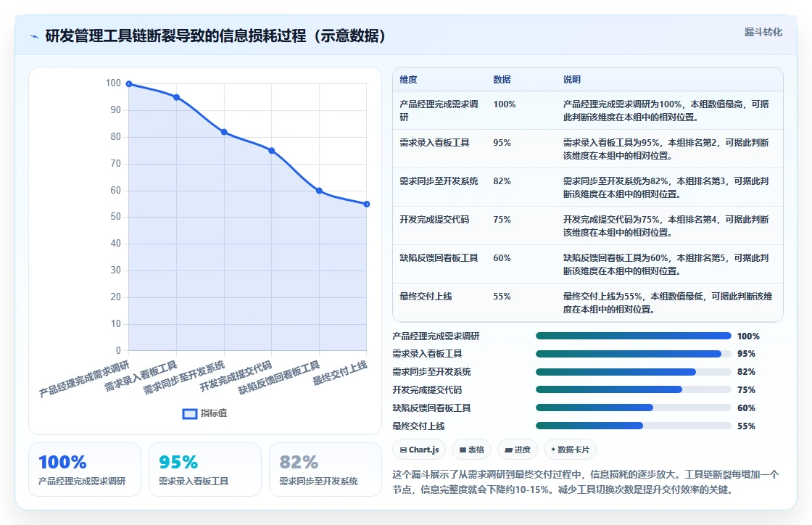Click table cell 需求录入看板工具
Image resolution: width=812 pixels, height=525 pixels.
coord(434,143)
